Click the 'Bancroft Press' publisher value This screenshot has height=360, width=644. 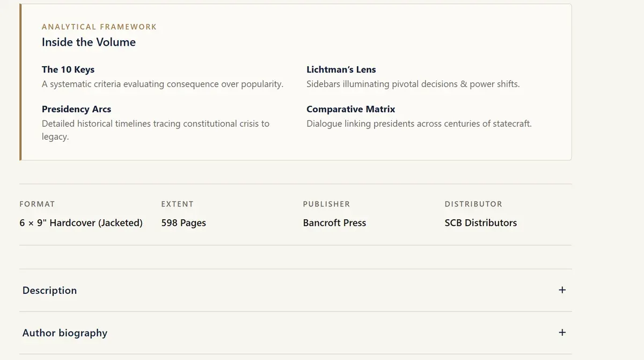pos(334,223)
